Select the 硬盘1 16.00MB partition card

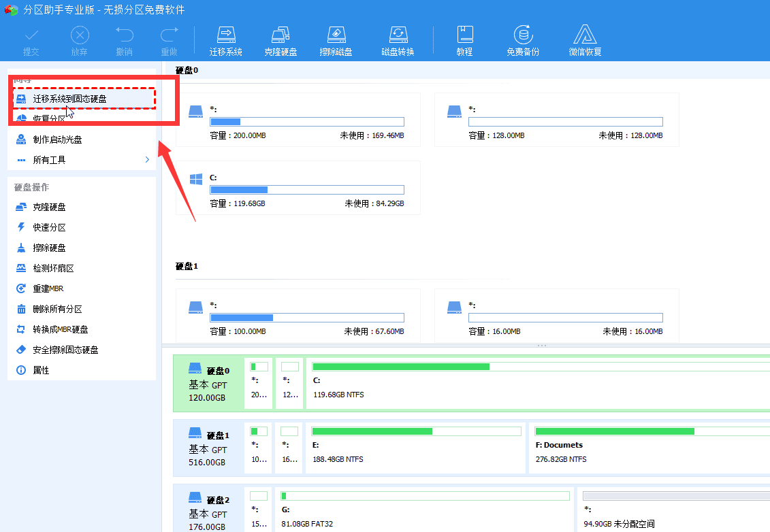[557, 316]
